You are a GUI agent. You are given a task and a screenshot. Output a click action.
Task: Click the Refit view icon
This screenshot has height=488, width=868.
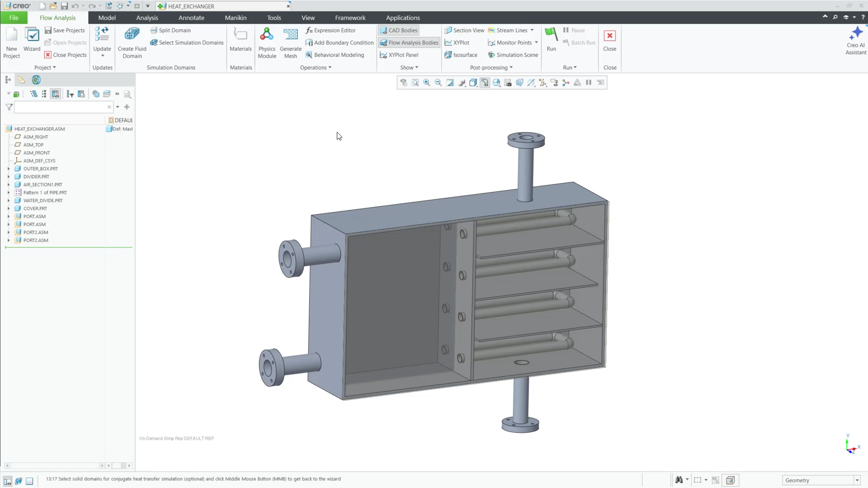tap(415, 83)
